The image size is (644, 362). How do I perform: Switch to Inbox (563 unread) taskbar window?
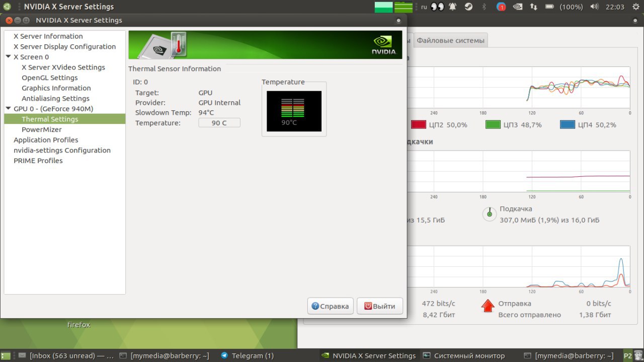66,355
